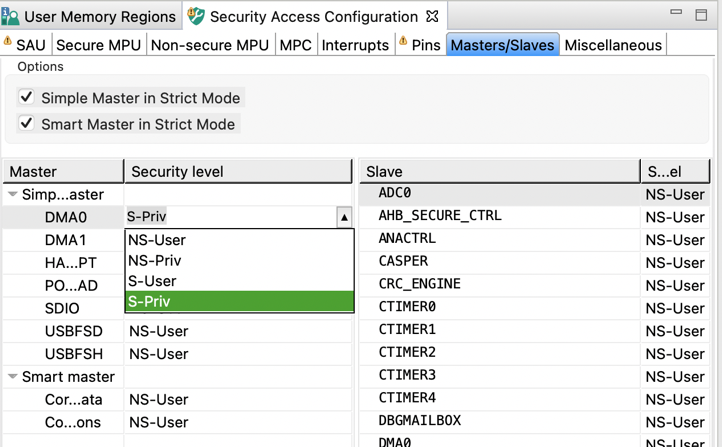Open CASPER security level NS-User cell
Image resolution: width=722 pixels, height=447 pixels.
point(675,262)
